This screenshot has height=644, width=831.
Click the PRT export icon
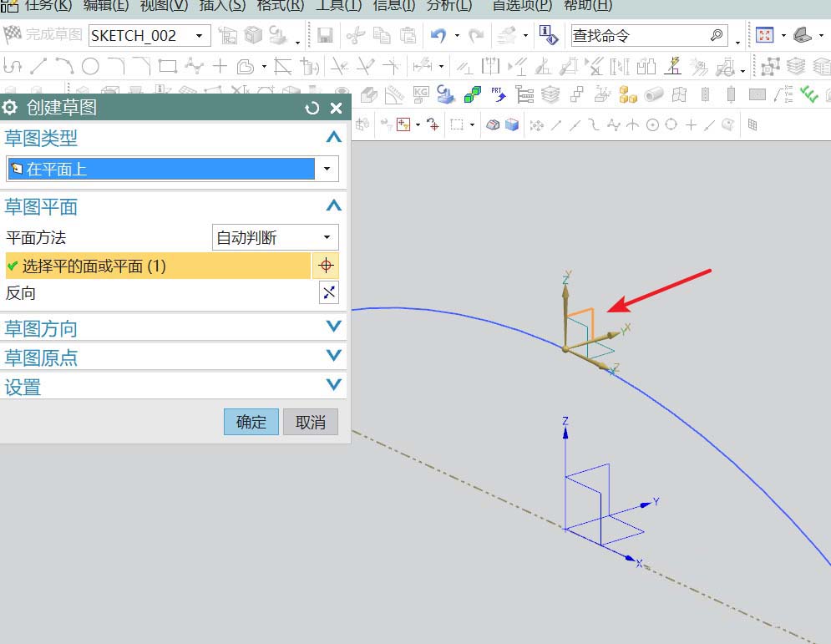pos(498,95)
